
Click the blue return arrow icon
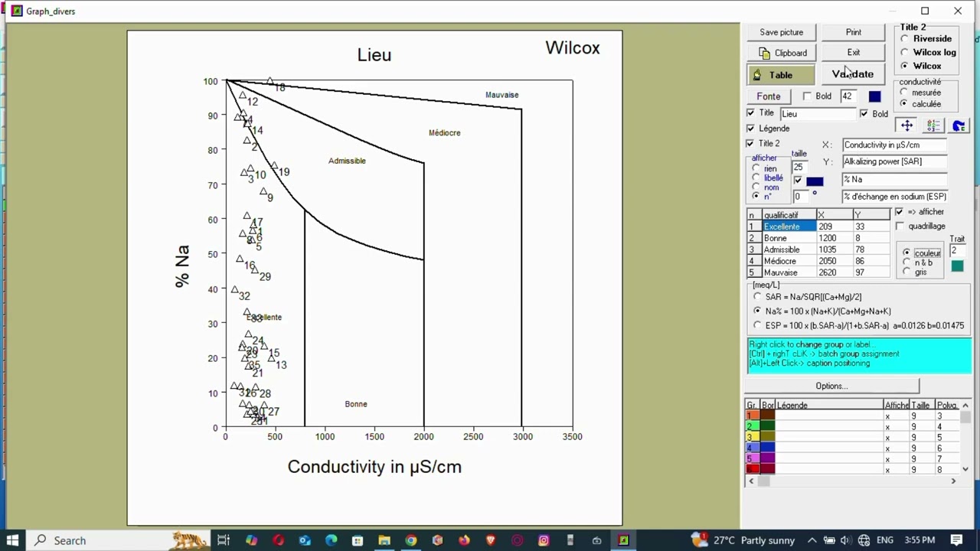[x=959, y=126]
